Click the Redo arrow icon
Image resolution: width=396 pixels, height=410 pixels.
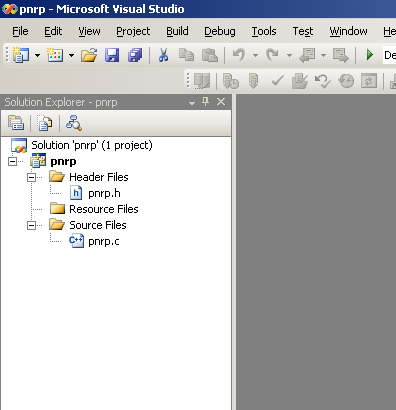point(272,54)
